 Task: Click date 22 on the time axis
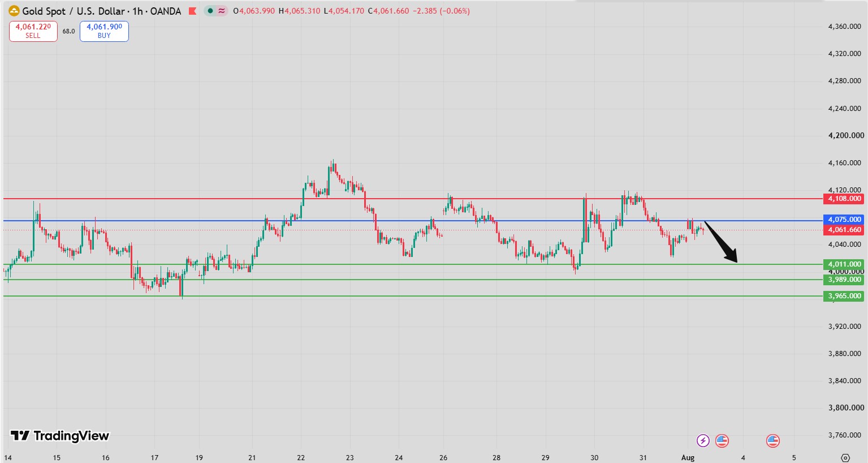point(301,457)
